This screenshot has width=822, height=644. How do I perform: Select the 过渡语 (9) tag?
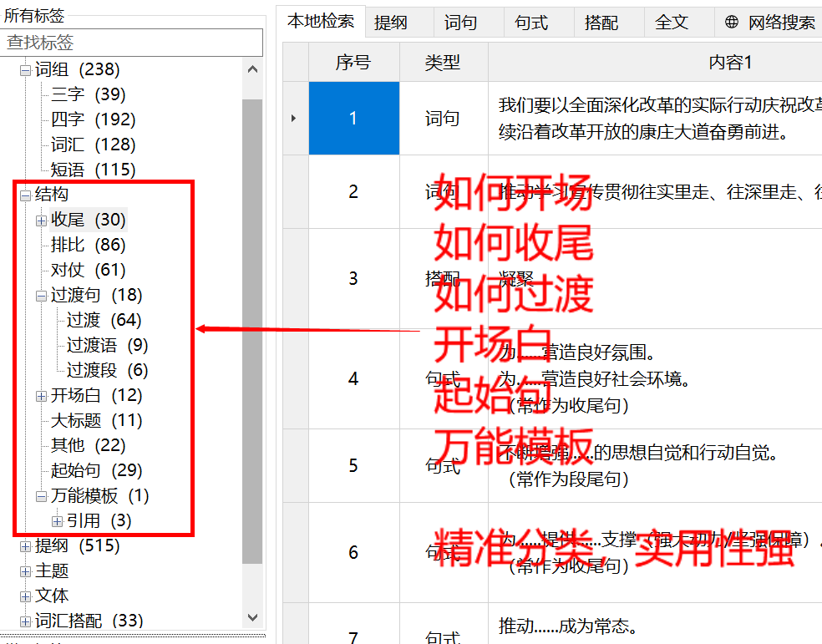108,345
